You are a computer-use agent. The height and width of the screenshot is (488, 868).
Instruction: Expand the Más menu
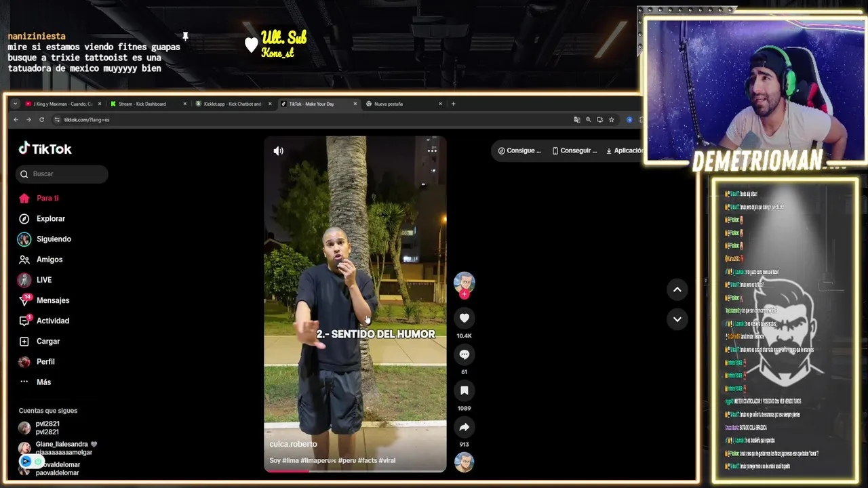(43, 382)
